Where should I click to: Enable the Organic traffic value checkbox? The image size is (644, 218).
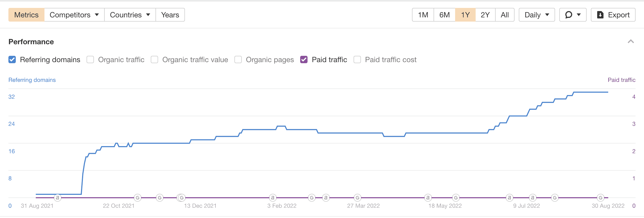(154, 60)
